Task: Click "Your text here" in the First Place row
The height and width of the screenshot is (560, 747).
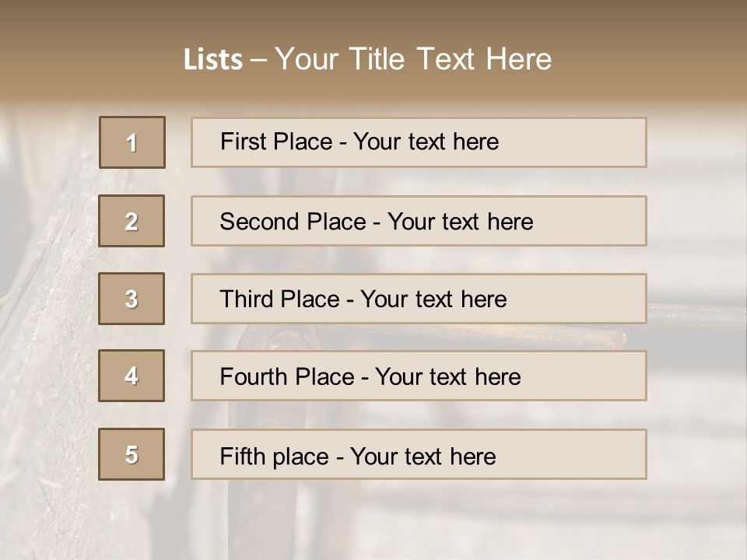Action: pyautogui.click(x=426, y=142)
